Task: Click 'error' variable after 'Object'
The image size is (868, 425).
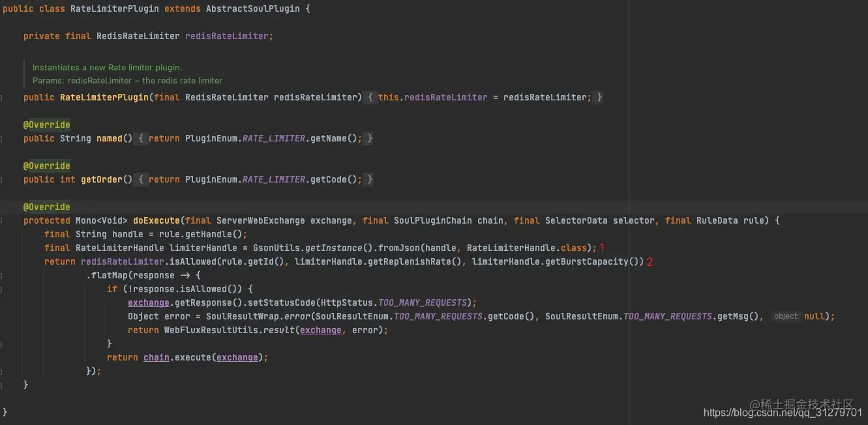Action: (177, 316)
